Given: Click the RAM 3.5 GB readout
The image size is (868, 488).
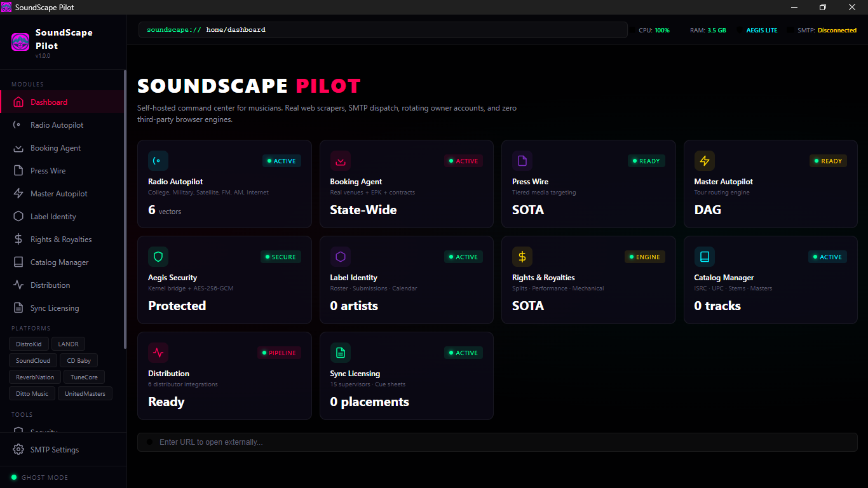Looking at the screenshot, I should coord(708,30).
